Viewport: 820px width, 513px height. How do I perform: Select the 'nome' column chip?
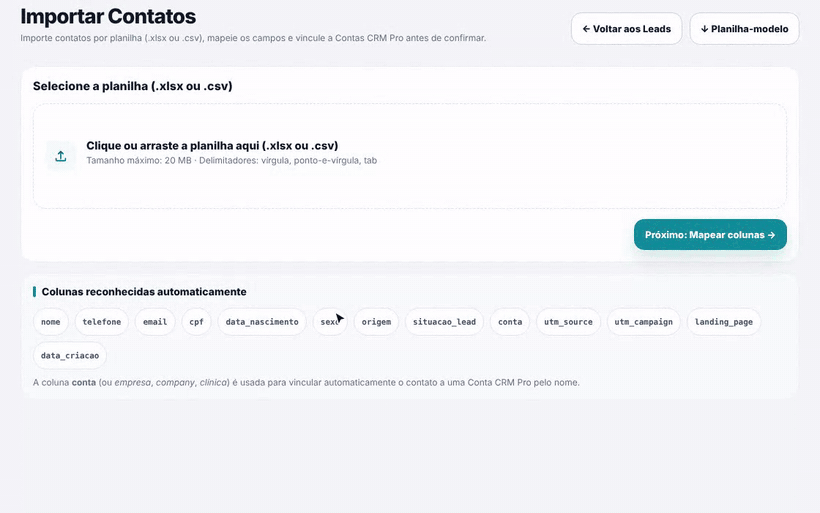51,322
